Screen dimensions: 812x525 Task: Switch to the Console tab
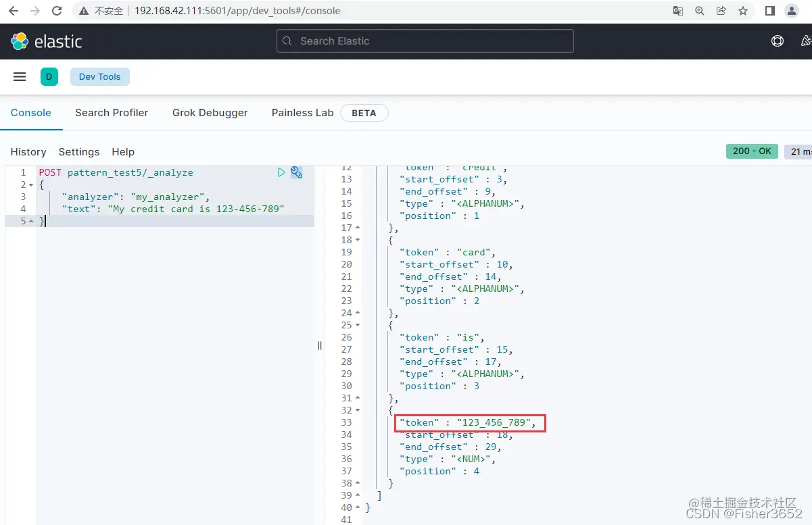point(31,113)
